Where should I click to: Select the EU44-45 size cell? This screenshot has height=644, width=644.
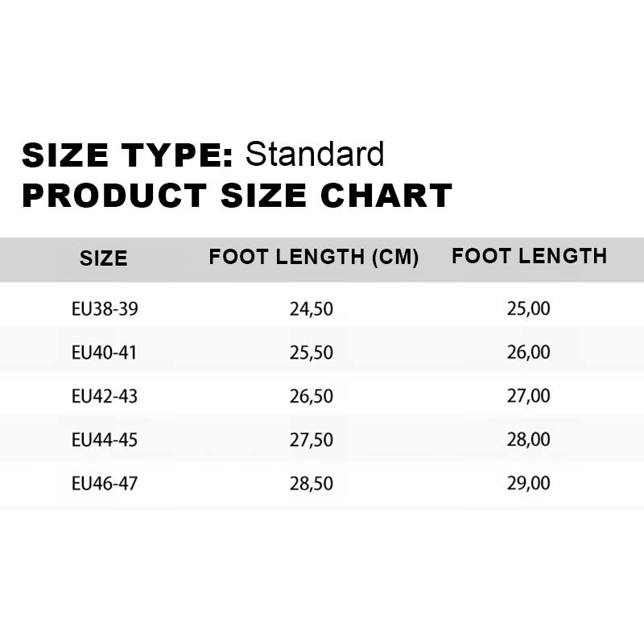pyautogui.click(x=105, y=440)
